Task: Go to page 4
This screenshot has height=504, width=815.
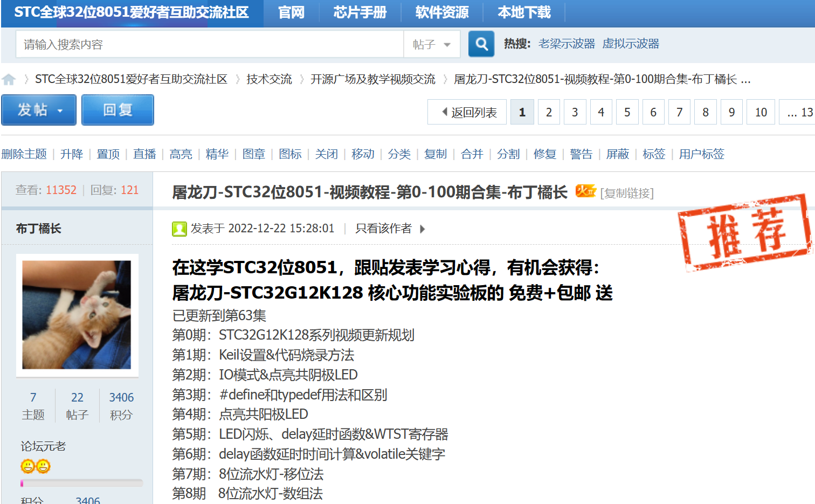Action: coord(601,112)
